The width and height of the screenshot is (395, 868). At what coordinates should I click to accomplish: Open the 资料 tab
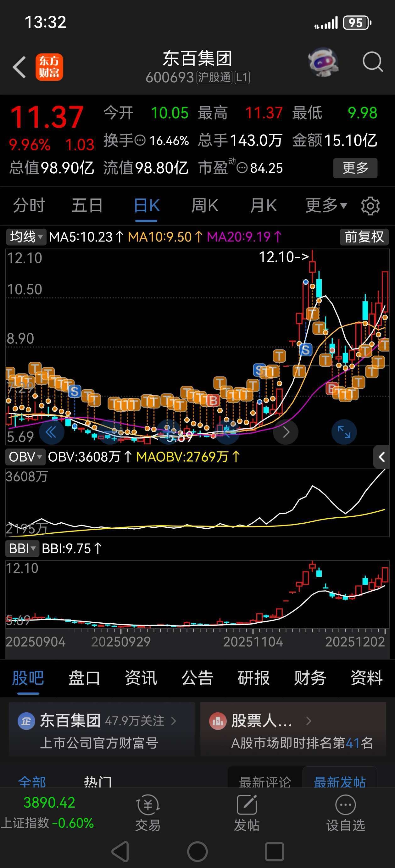coord(367,678)
